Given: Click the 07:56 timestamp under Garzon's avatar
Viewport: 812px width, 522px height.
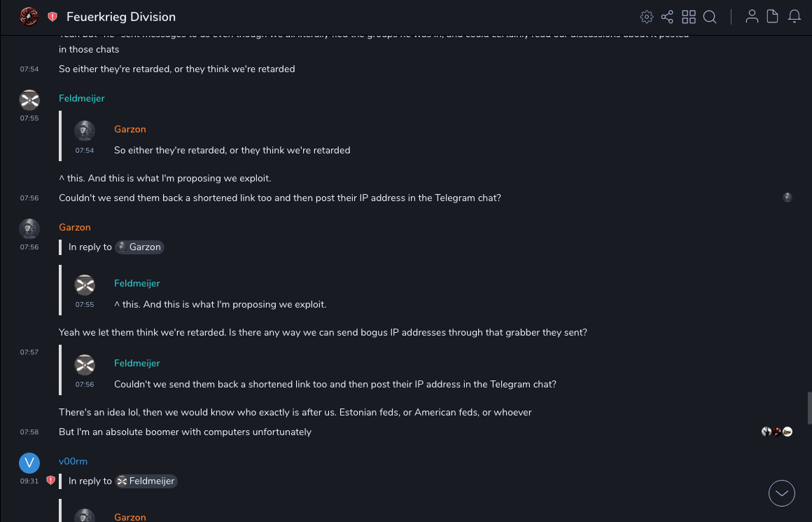Looking at the screenshot, I should click(29, 247).
